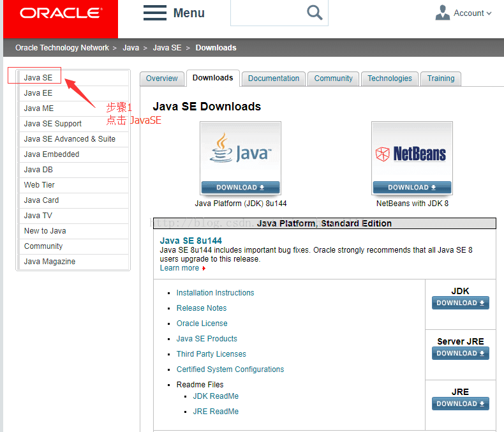504x432 pixels.
Task: Open Certified System Configurations link
Action: pyautogui.click(x=230, y=369)
